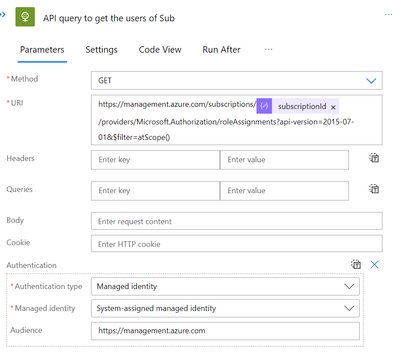Click the Audience field with management.azure.com

[x=225, y=331]
